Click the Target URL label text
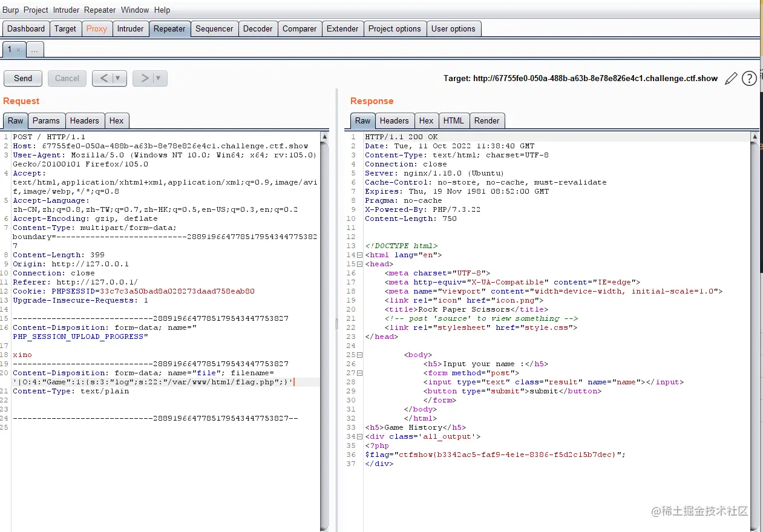This screenshot has height=532, width=763. [580, 79]
